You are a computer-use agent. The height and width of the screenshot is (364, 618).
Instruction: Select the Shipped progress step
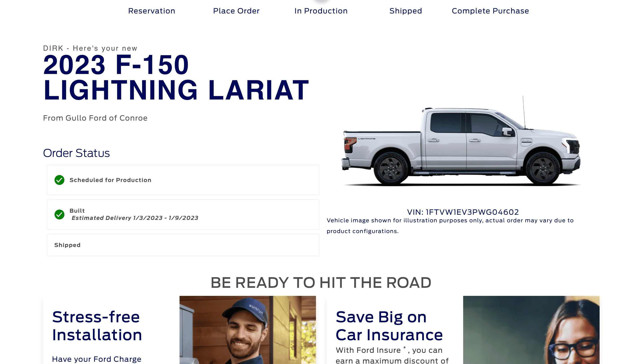[405, 11]
